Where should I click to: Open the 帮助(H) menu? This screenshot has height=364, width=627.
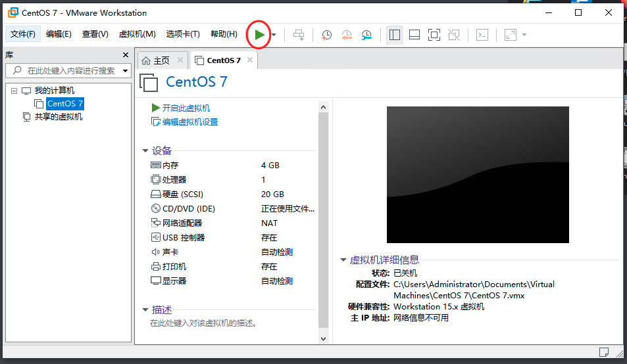pos(224,34)
